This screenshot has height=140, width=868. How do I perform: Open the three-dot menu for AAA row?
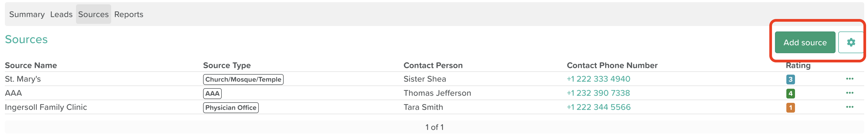coord(849,93)
